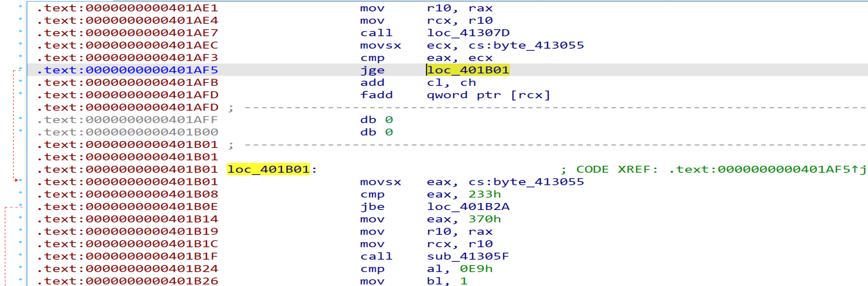This screenshot has width=868, height=286.
Task: Click the gutter dot beside address 401B14
Action: pos(20,218)
